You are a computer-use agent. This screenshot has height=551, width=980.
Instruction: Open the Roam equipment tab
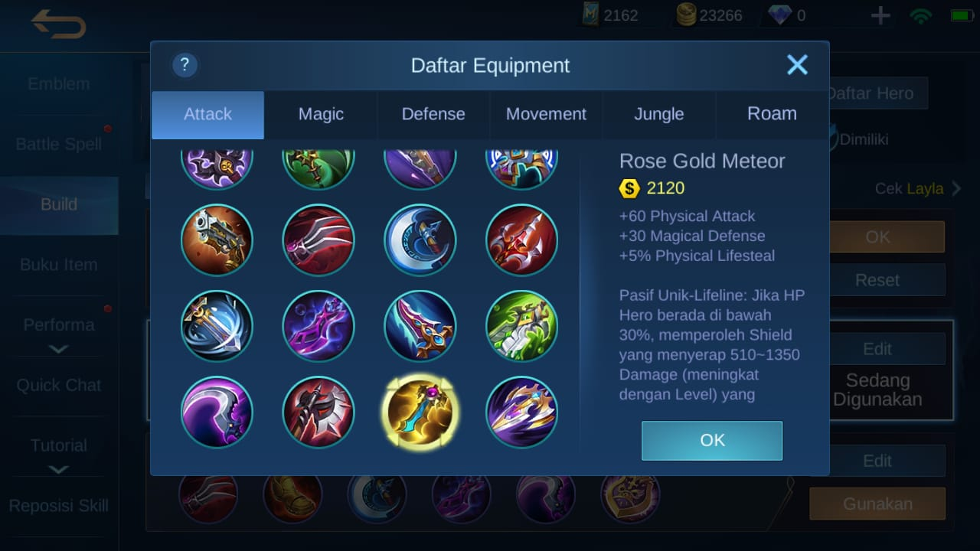[772, 114]
